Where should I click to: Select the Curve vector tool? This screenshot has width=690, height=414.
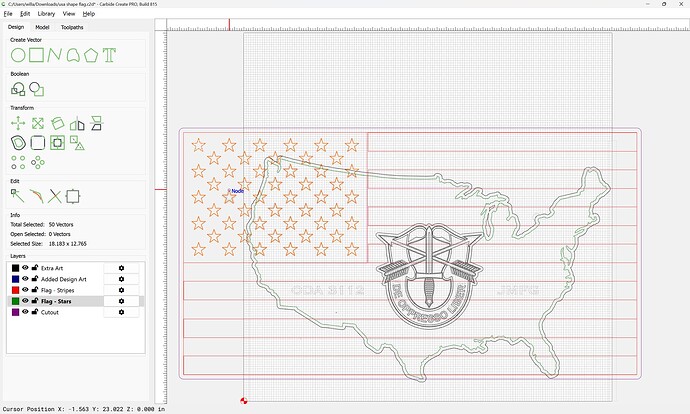(x=73, y=55)
